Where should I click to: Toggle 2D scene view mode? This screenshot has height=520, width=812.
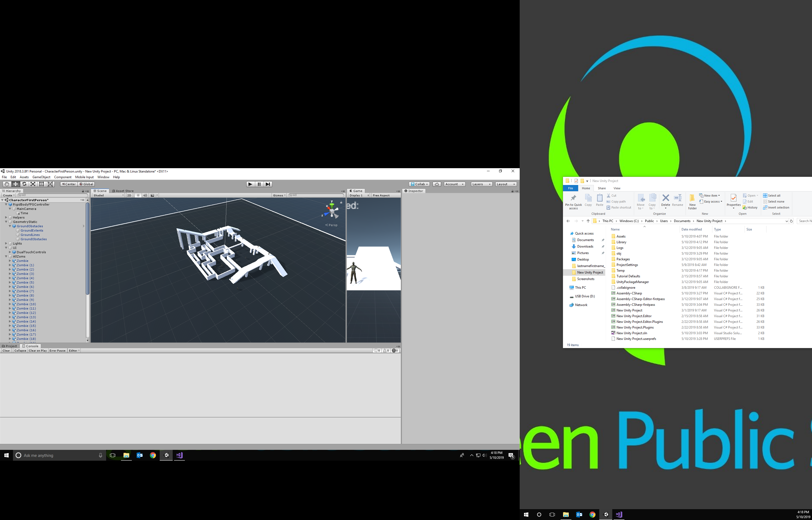click(x=129, y=195)
